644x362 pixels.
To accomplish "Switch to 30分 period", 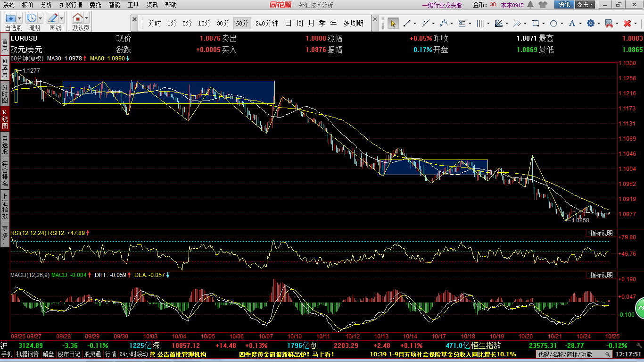I will (223, 23).
